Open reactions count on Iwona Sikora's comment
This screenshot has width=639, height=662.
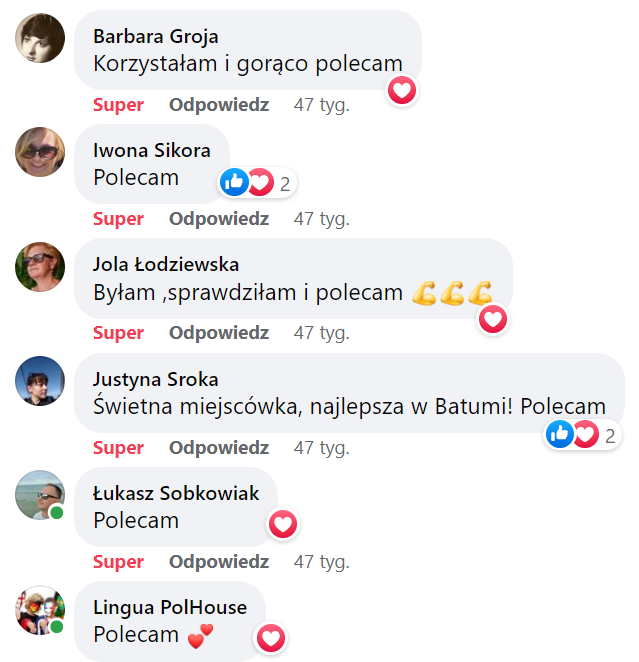point(257,182)
